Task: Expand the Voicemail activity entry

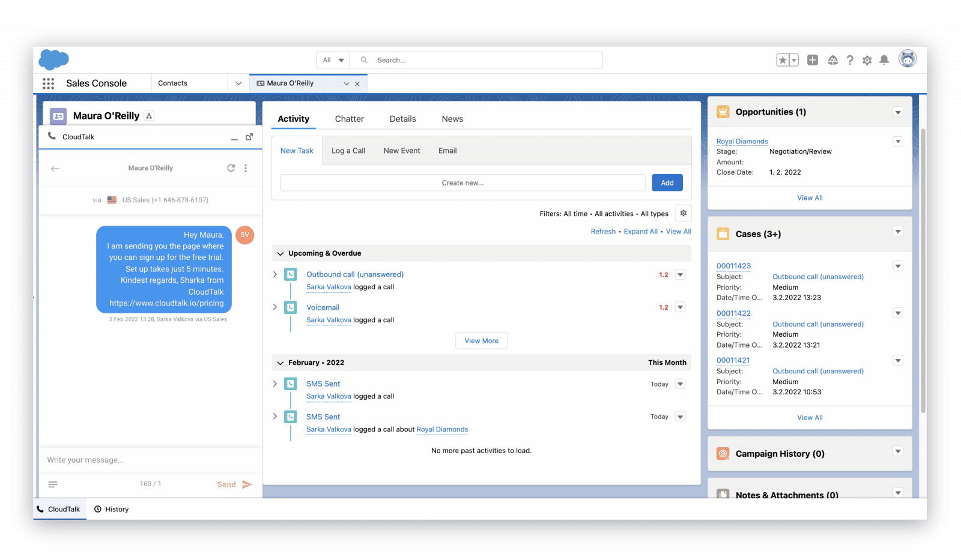Action: point(275,307)
